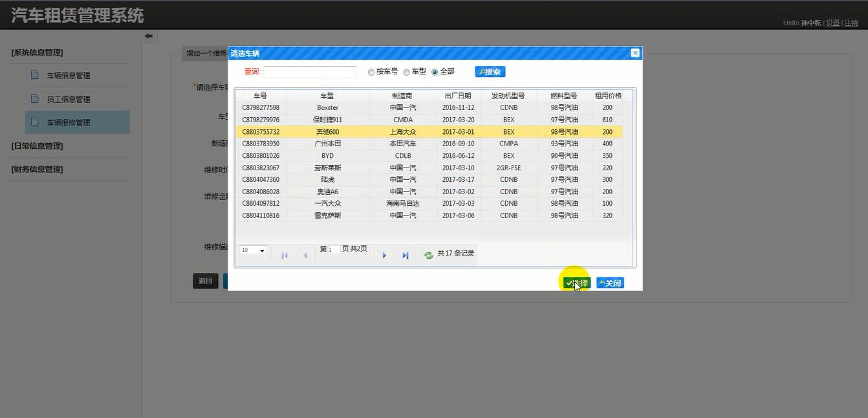Open the page size dropdown showing 10

(252, 250)
